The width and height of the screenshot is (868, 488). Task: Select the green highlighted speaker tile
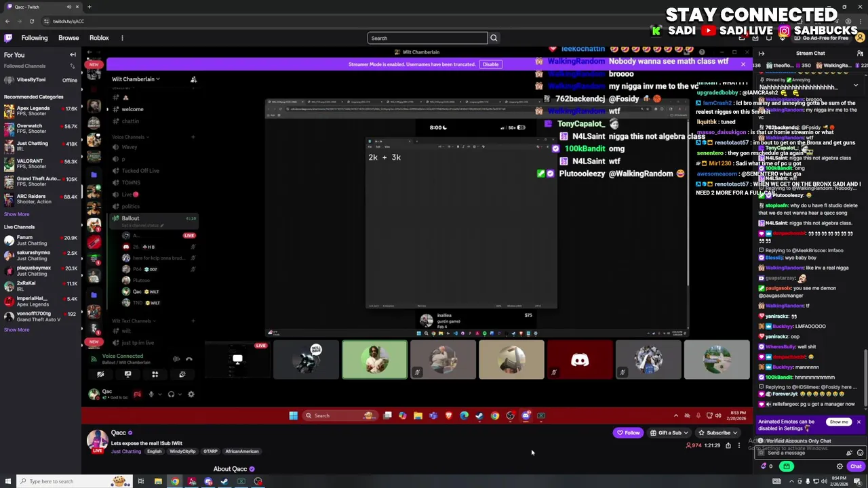pos(374,360)
